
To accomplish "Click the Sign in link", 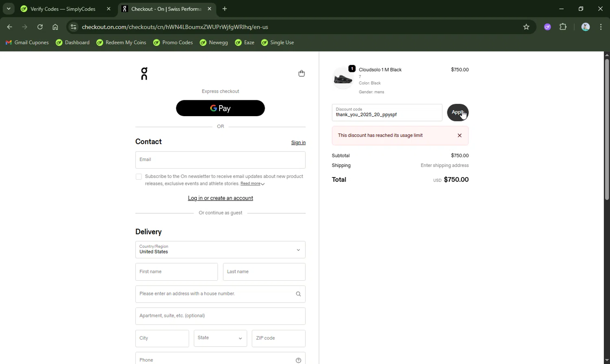I will (x=298, y=143).
